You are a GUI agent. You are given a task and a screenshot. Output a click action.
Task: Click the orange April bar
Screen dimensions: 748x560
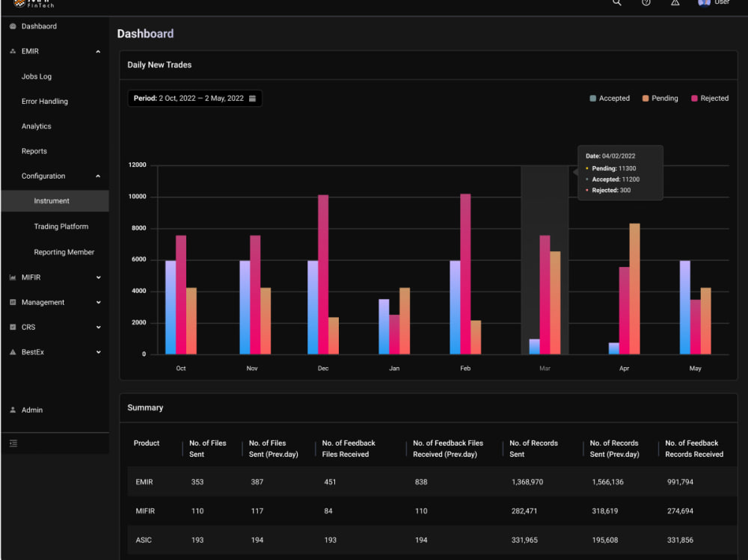[x=634, y=289]
